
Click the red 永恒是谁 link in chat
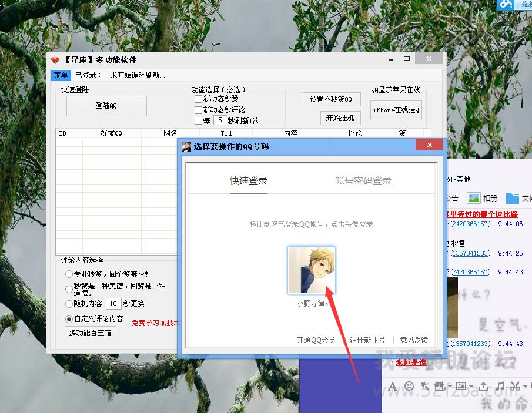[411, 362]
